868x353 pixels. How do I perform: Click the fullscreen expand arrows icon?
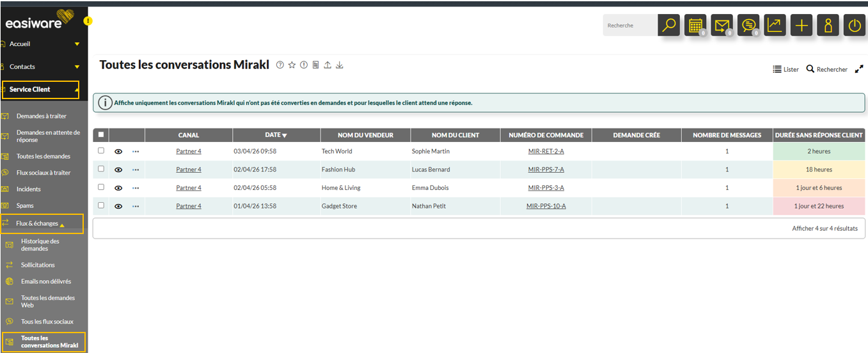coord(859,69)
